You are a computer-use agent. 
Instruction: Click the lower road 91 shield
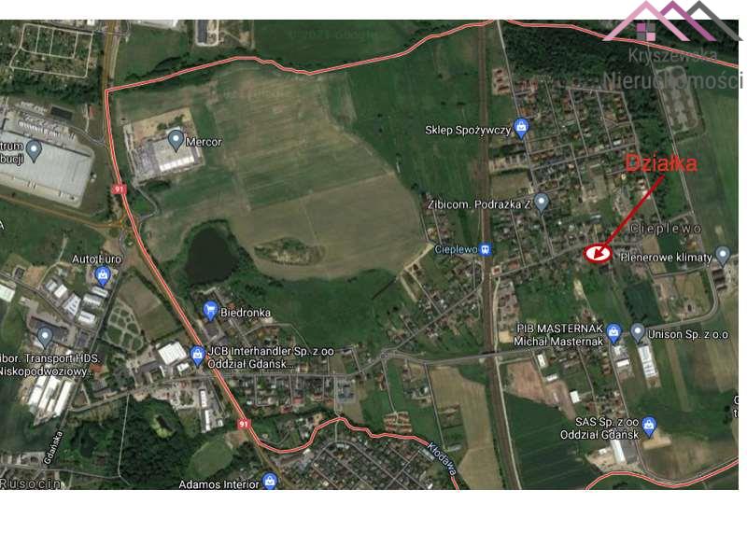pos(244,424)
